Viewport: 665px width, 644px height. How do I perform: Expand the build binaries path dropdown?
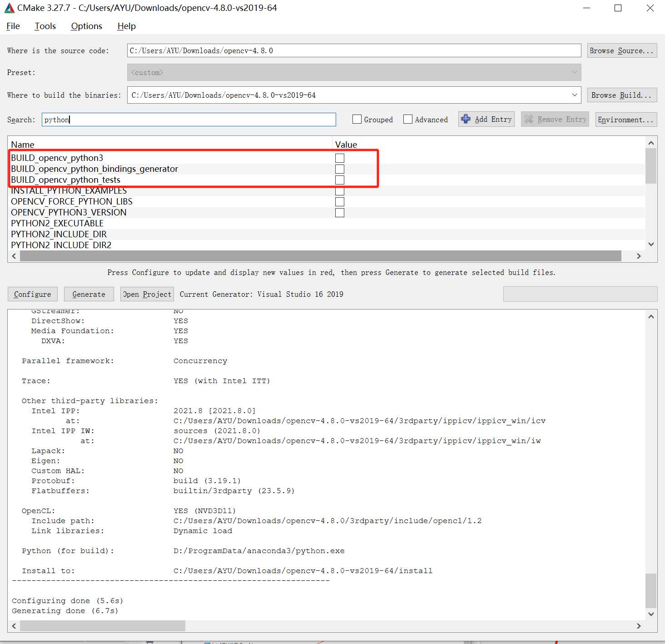point(575,95)
